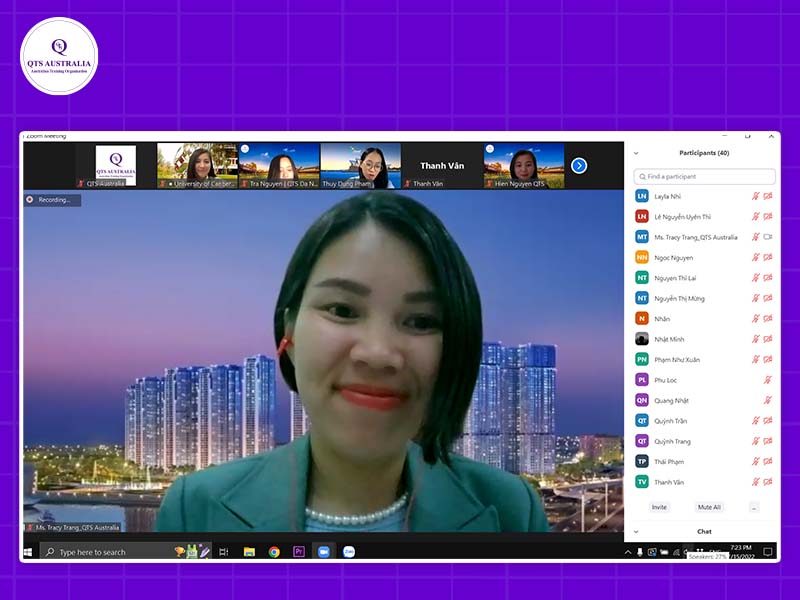This screenshot has width=800, height=600.
Task: Click the Recording indicator
Action: click(52, 200)
